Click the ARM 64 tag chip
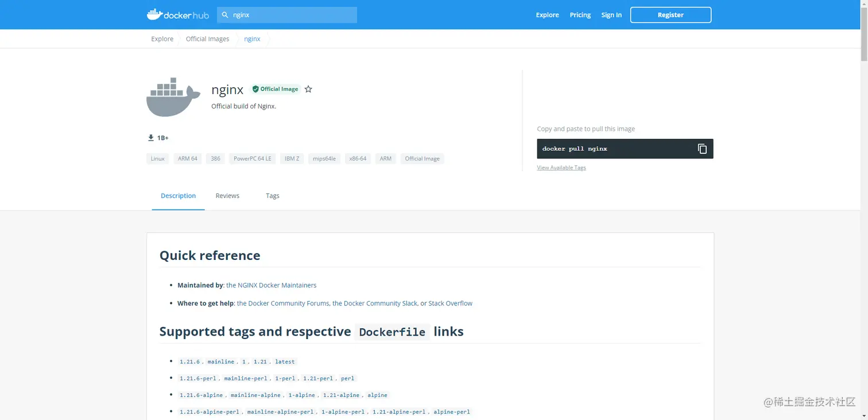 [187, 158]
